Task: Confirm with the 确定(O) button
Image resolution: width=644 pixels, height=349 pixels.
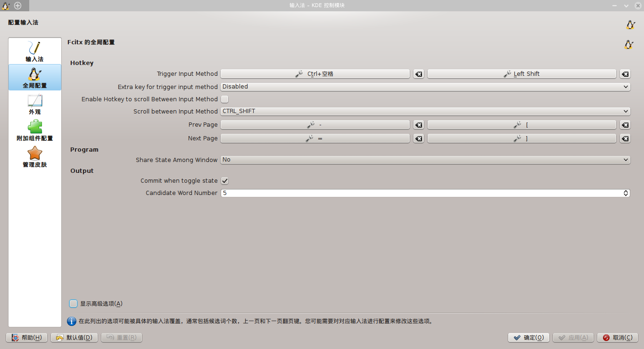Action: pyautogui.click(x=528, y=338)
